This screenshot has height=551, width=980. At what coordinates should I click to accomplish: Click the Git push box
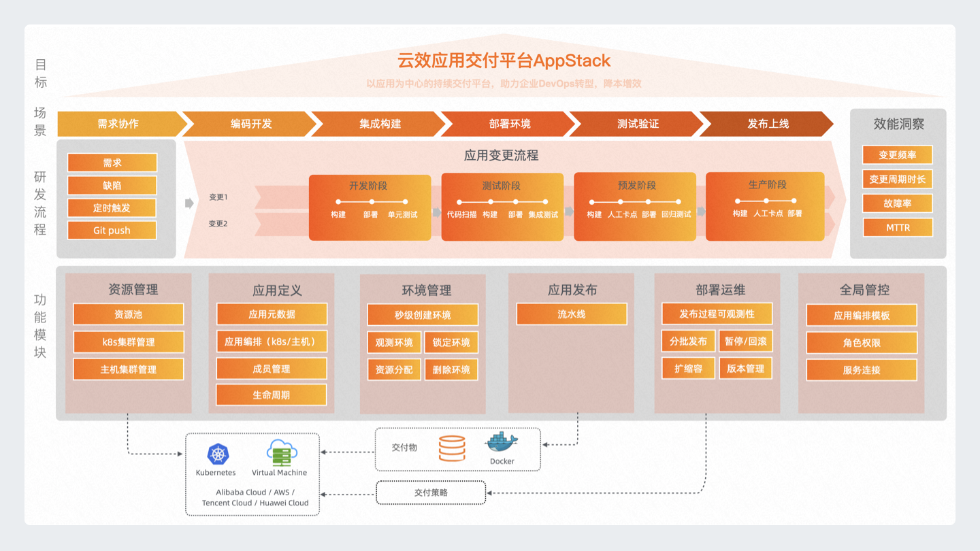pyautogui.click(x=112, y=230)
